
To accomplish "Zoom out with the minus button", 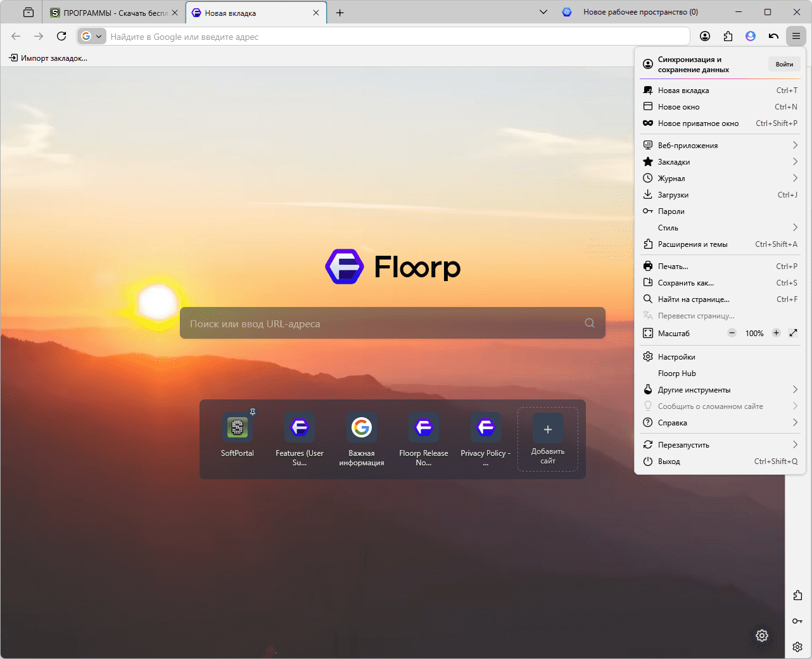I will tap(732, 333).
